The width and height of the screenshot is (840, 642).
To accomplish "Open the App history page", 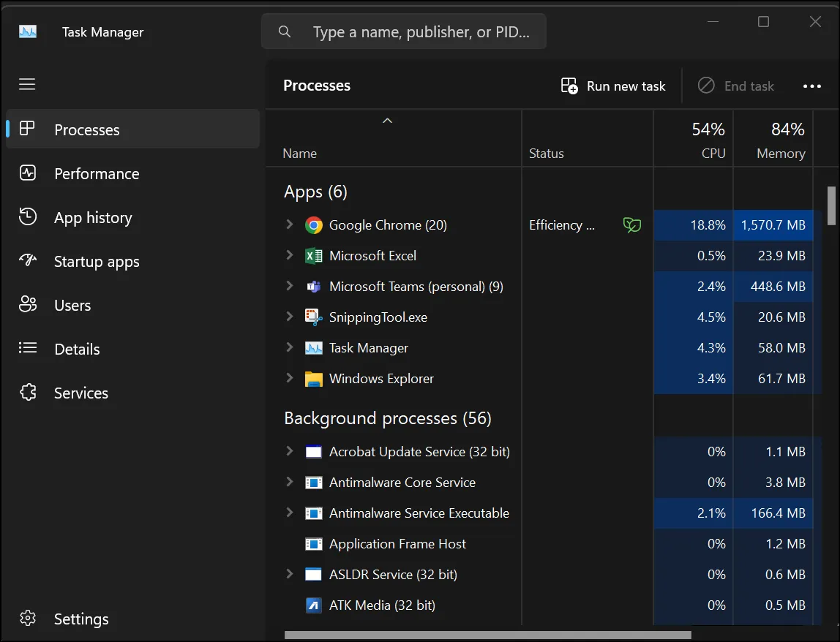I will [x=133, y=217].
